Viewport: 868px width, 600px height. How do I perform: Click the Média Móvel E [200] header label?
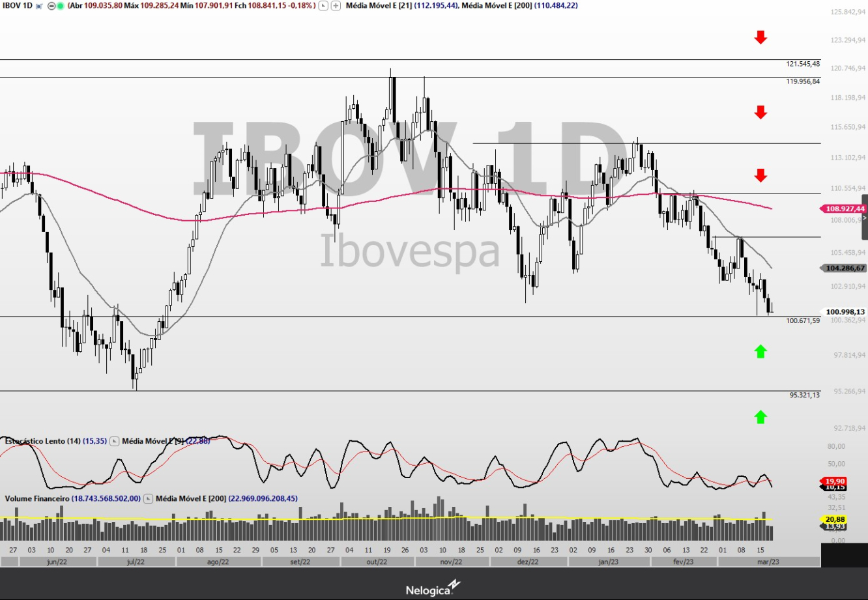coord(496,6)
